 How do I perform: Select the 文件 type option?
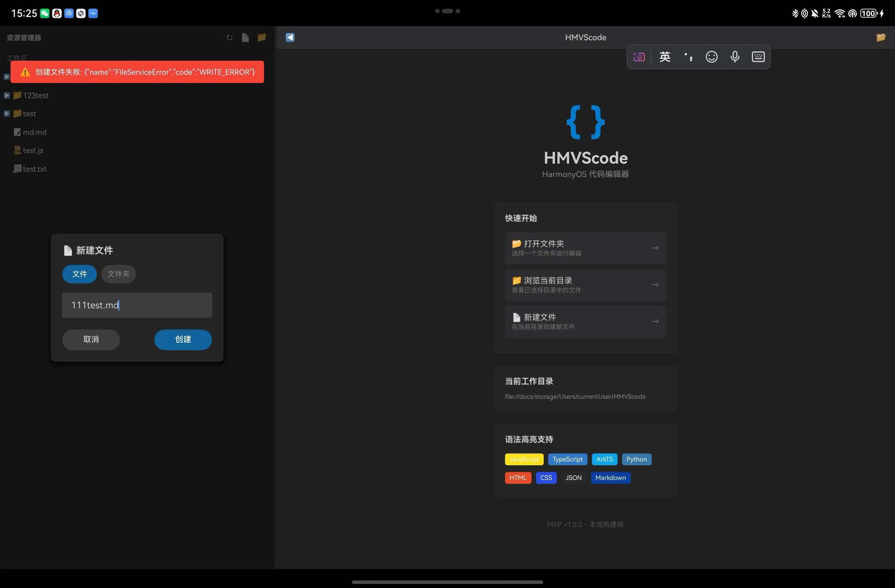coord(79,274)
